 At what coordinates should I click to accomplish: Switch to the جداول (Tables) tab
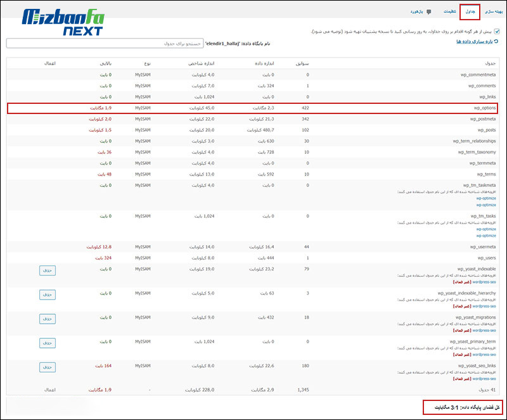click(x=470, y=11)
